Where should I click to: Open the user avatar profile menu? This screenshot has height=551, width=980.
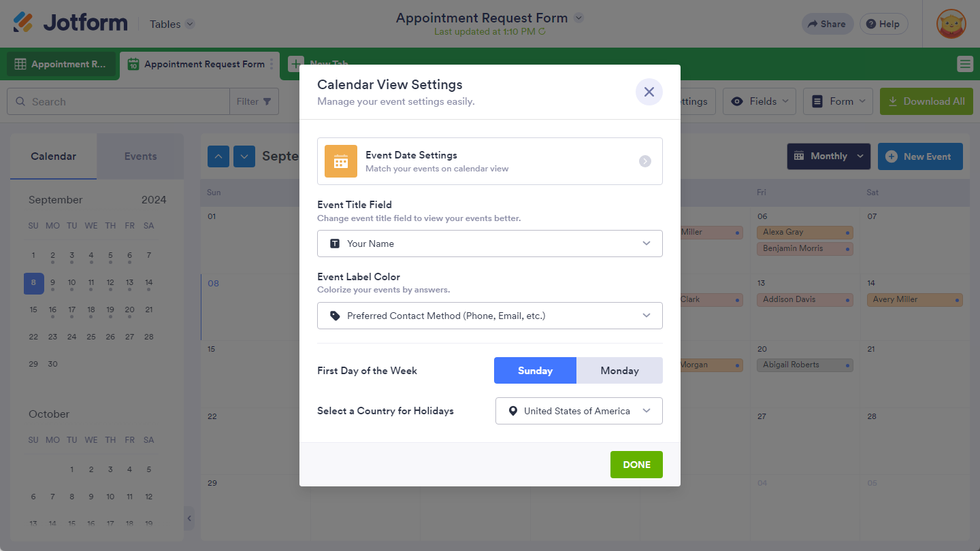[x=951, y=24]
